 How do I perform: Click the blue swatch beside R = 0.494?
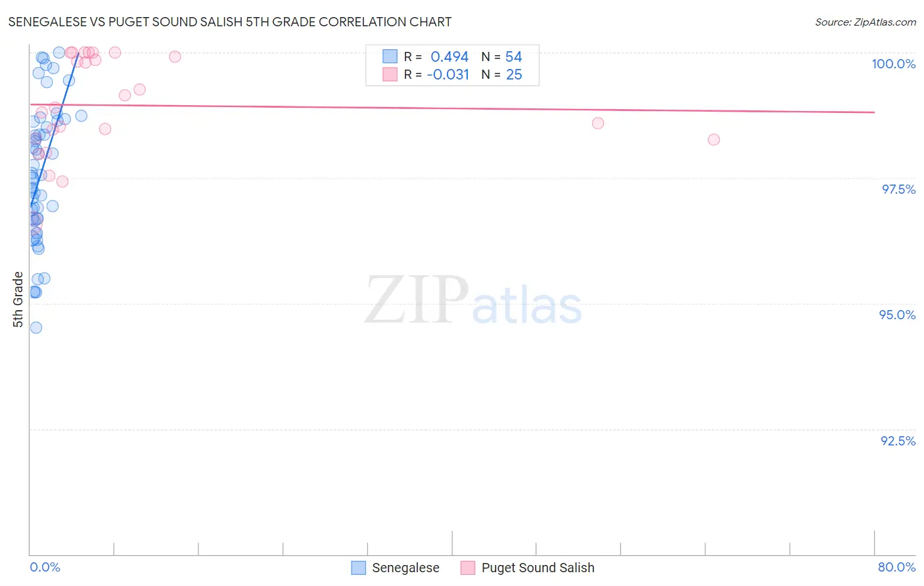pos(390,56)
